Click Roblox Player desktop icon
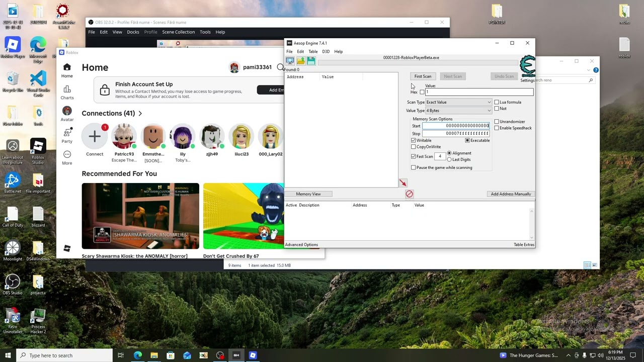The height and width of the screenshot is (362, 644). point(13,47)
